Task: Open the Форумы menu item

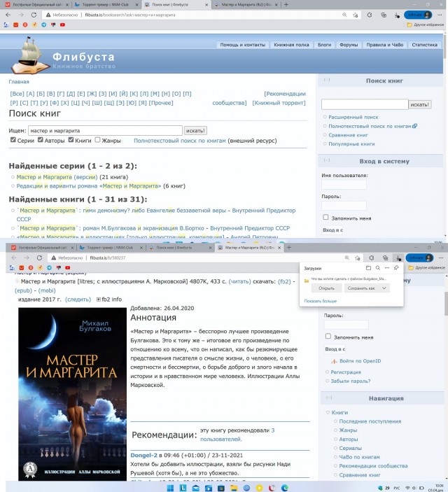Action: (x=349, y=45)
